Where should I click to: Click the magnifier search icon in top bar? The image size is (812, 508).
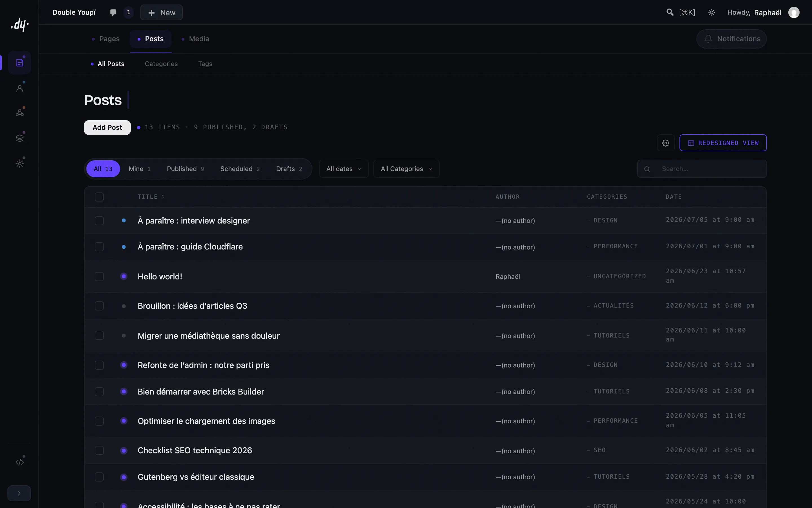[670, 12]
